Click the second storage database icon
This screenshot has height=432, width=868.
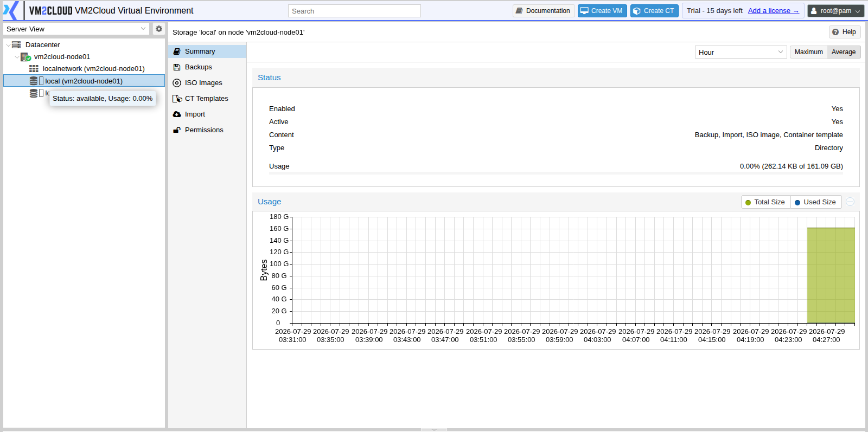point(34,93)
